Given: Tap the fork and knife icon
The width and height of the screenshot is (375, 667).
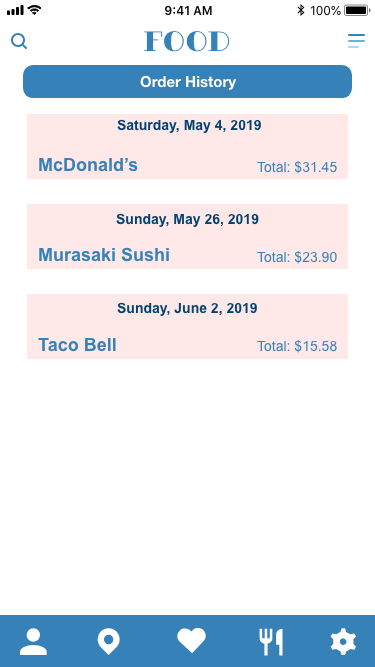Looking at the screenshot, I should pos(271,642).
